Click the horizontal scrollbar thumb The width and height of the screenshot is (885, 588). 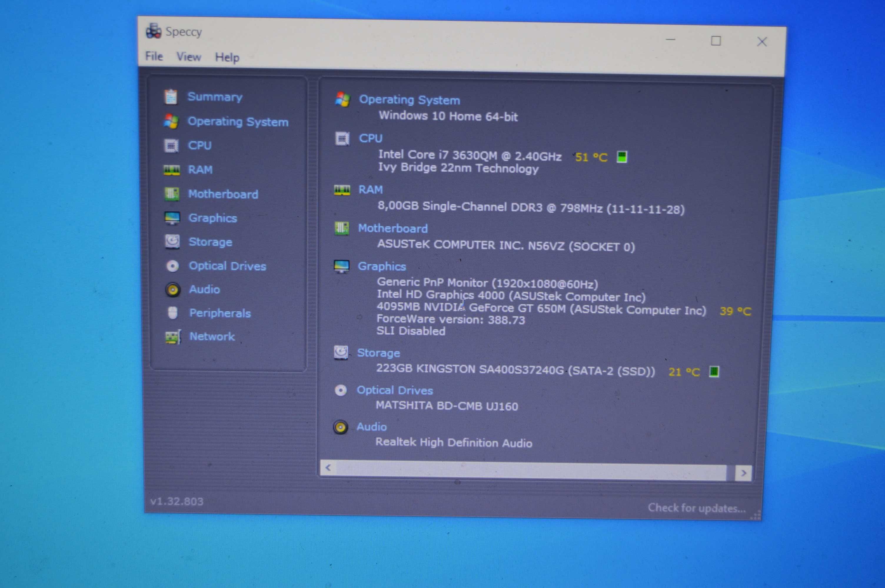pos(531,470)
